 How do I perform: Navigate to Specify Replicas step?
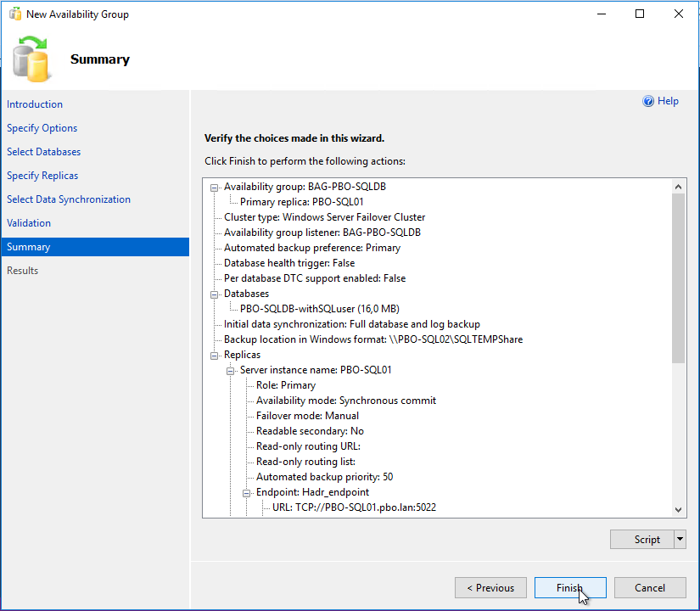(x=42, y=176)
